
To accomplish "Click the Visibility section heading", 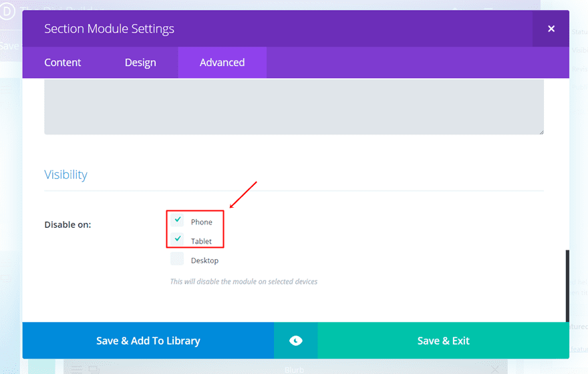I will pyautogui.click(x=65, y=175).
